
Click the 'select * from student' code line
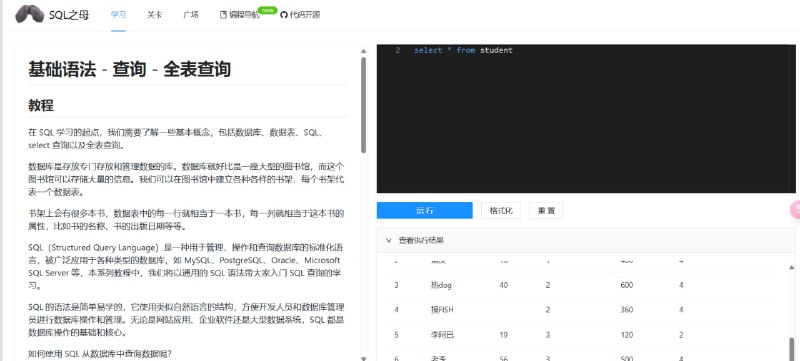point(463,50)
